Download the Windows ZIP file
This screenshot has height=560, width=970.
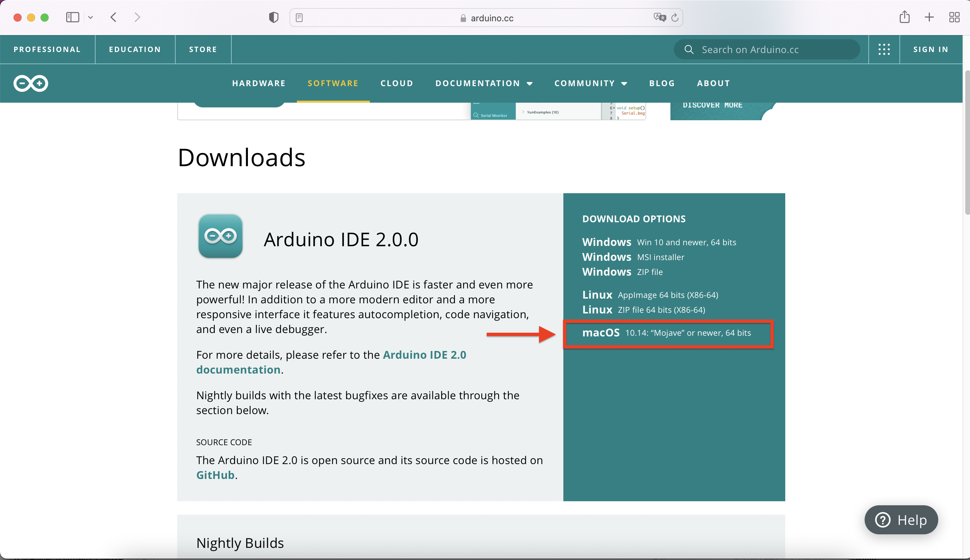622,272
